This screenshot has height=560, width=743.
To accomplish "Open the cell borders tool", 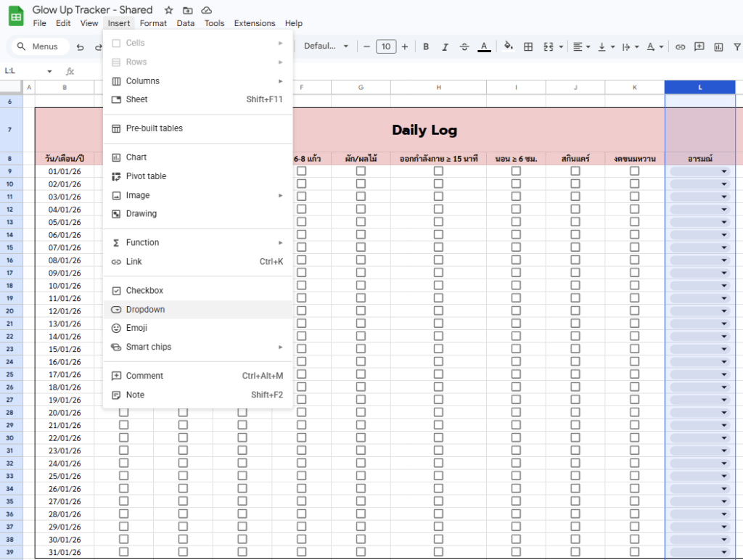I will [528, 46].
